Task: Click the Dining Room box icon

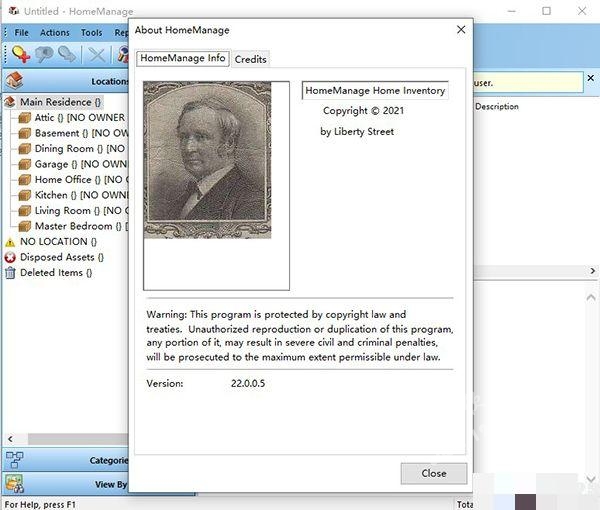Action: pyautogui.click(x=24, y=148)
